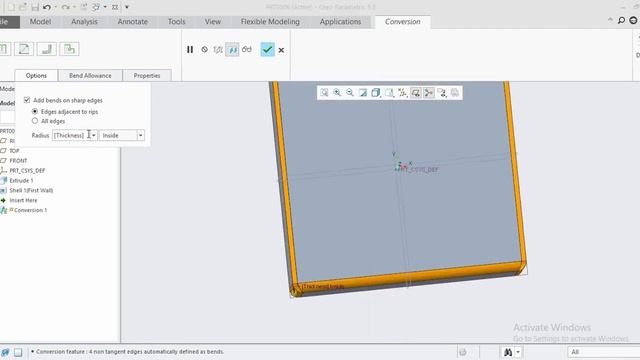Select Extrude 1 in model tree
Screen dimensions: 640x360
coord(21,180)
